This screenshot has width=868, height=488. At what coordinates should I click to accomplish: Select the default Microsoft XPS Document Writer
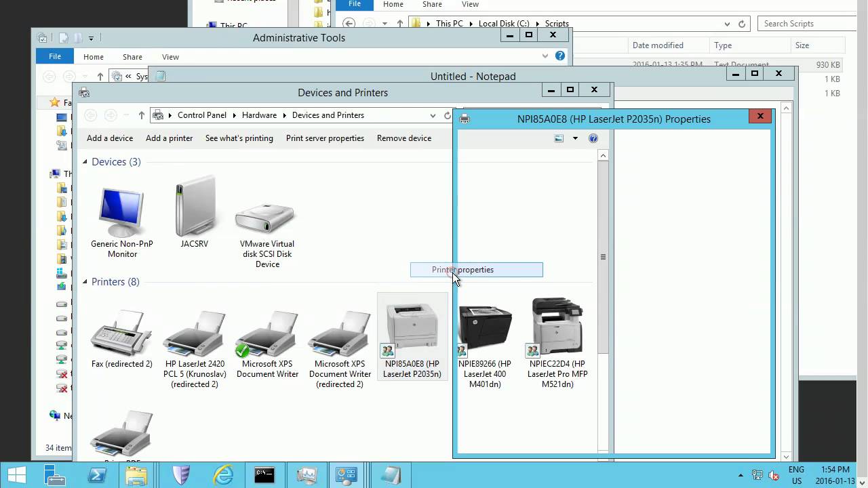click(x=267, y=344)
